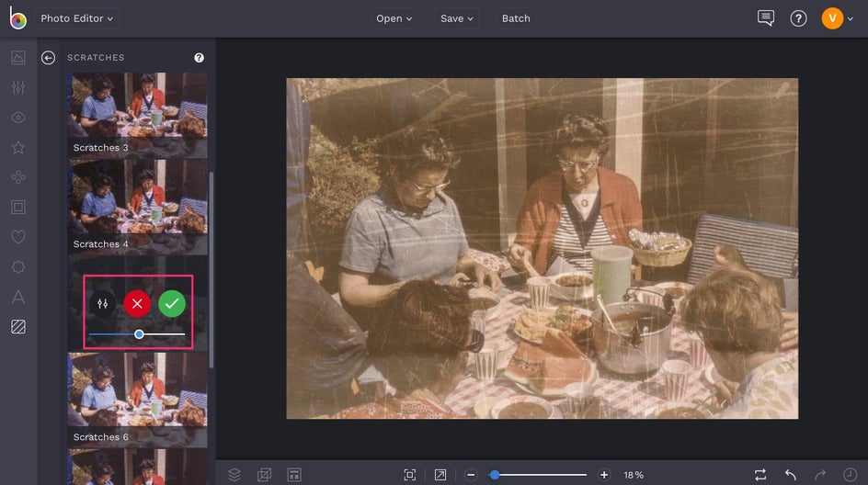The image size is (868, 485).
Task: Click the photo on the canvas
Action: coord(542,248)
